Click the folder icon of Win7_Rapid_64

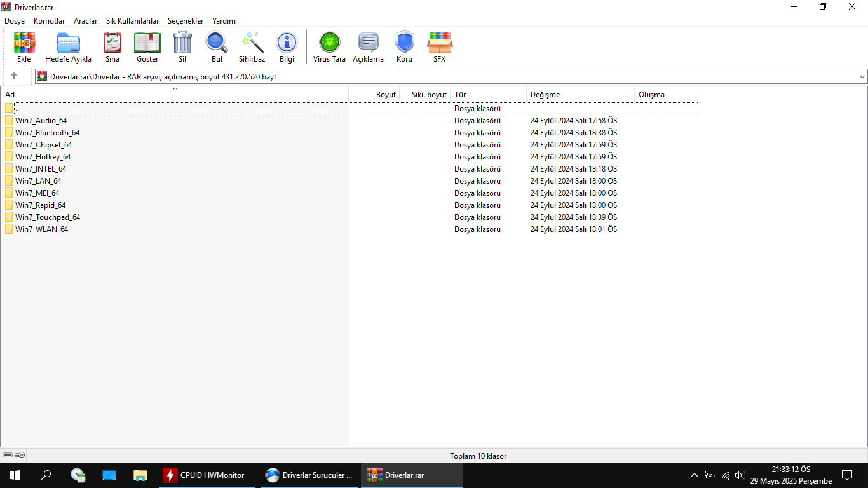point(9,205)
